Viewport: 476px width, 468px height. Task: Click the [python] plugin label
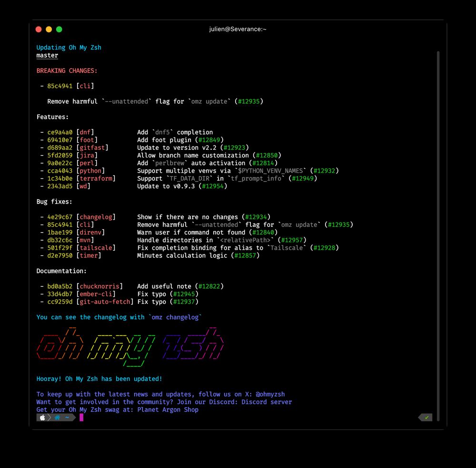coord(90,171)
